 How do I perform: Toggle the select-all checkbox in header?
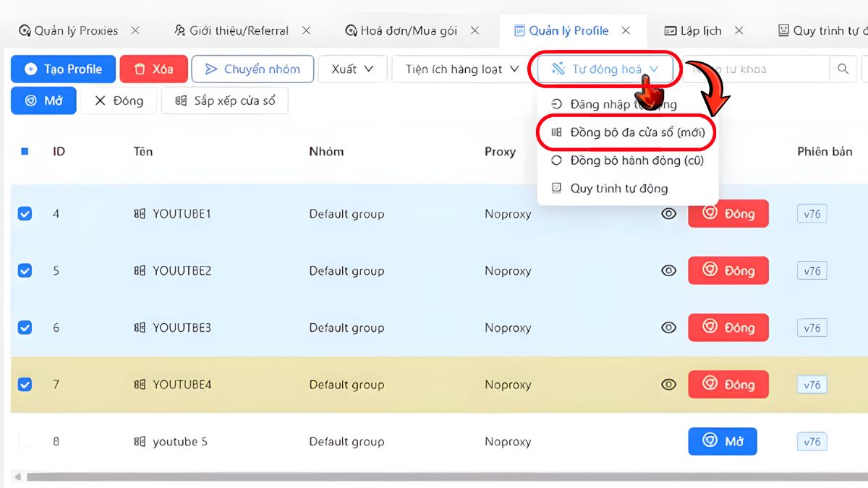coord(25,152)
